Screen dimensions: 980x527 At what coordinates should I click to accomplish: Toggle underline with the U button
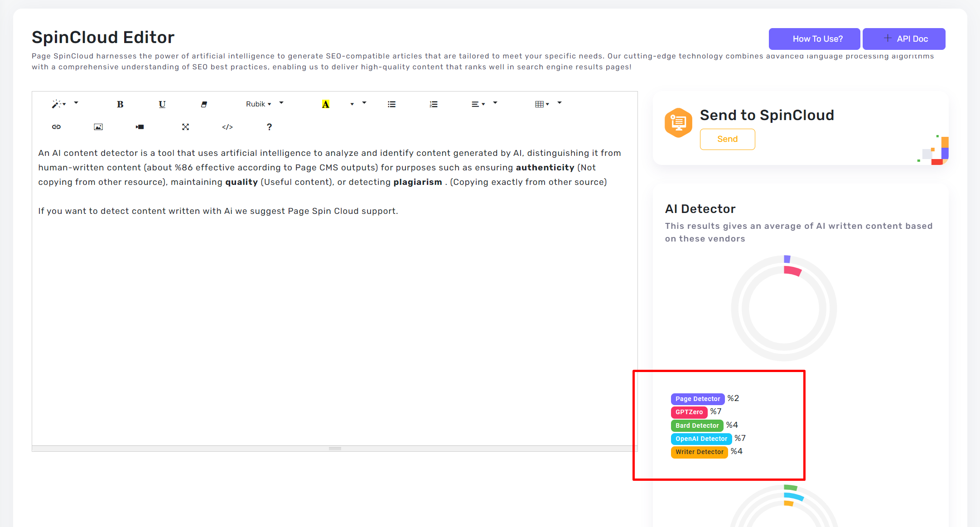(162, 104)
